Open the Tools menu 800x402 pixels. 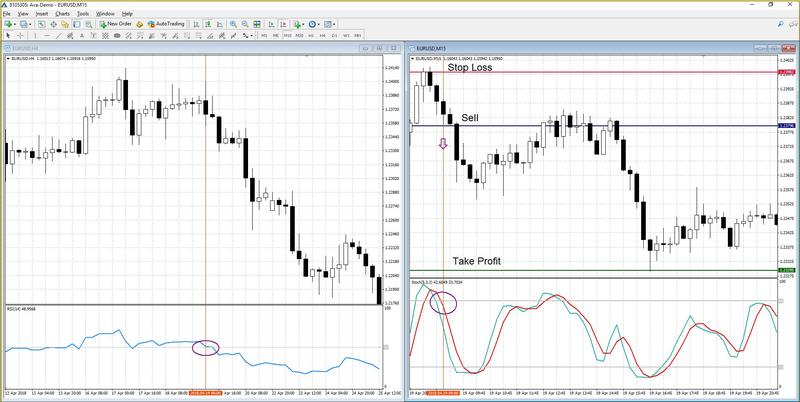(83, 14)
